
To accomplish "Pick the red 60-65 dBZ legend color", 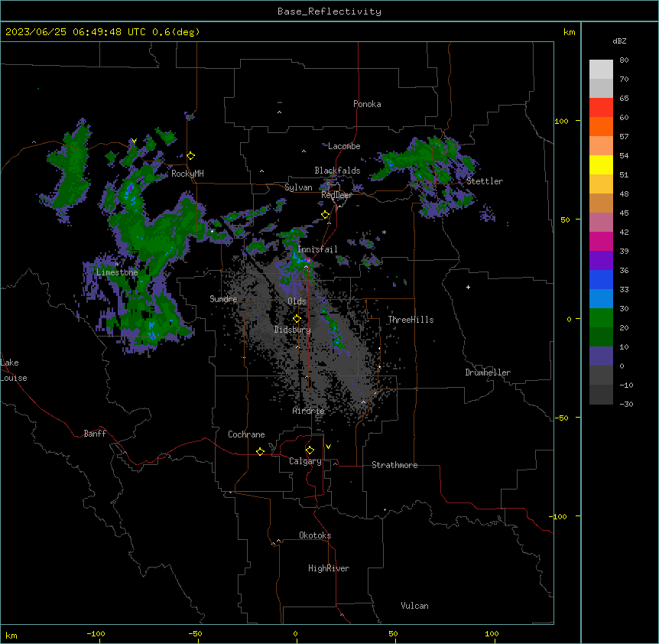I will tap(601, 108).
